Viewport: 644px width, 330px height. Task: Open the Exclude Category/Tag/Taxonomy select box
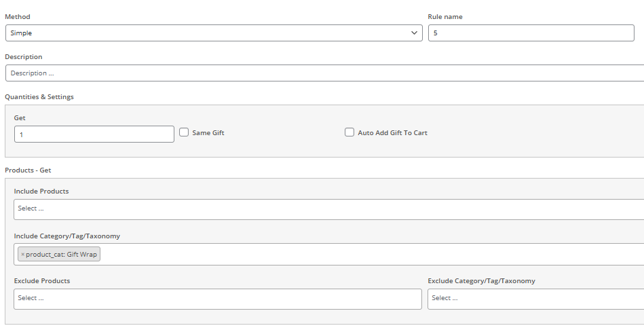click(535, 299)
